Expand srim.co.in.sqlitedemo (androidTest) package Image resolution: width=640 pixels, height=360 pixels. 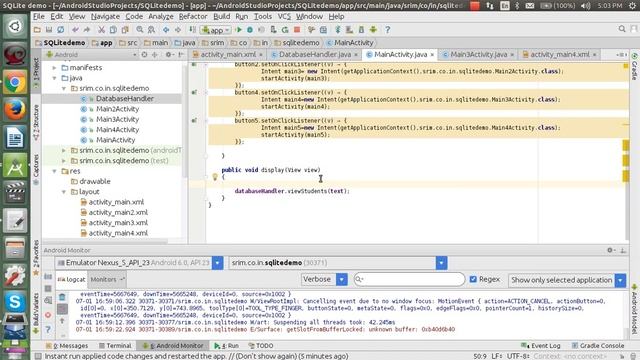pyautogui.click(x=64, y=150)
